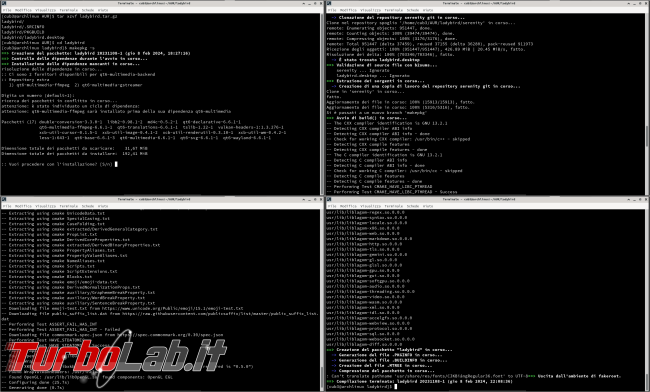This screenshot has width=650, height=392.
Task: Maximize the serenity cloning terminal window
Action: (640, 3)
